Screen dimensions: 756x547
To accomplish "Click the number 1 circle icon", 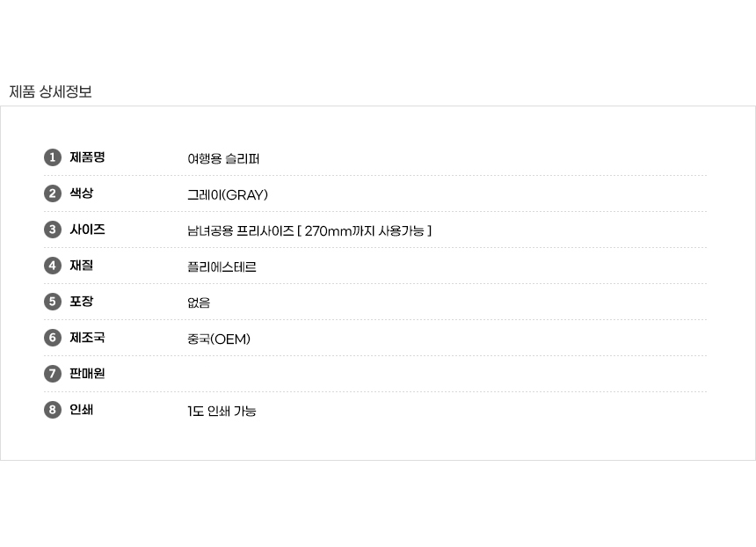I will (53, 157).
